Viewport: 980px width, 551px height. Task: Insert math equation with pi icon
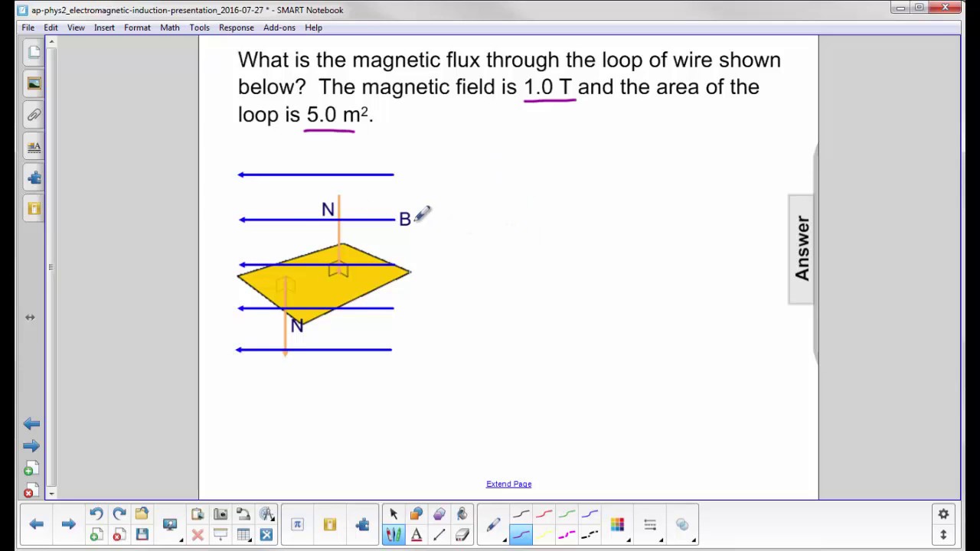click(x=297, y=524)
